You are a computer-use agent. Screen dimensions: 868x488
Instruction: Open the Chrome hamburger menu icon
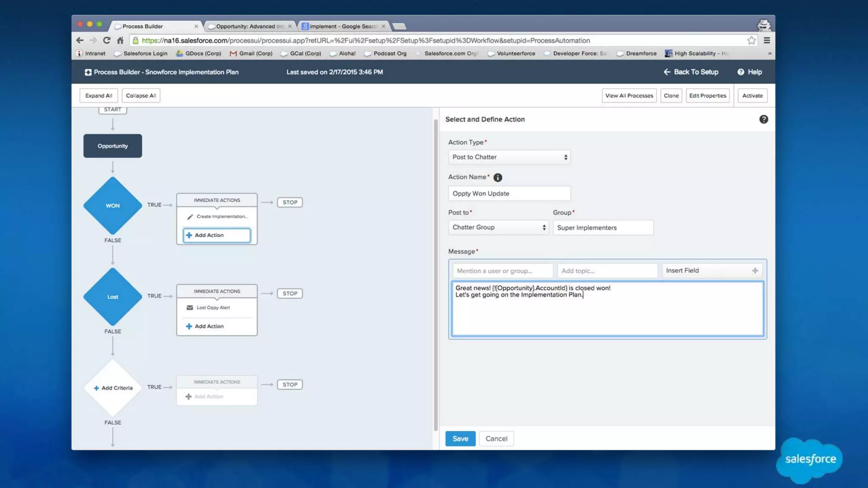(x=767, y=40)
